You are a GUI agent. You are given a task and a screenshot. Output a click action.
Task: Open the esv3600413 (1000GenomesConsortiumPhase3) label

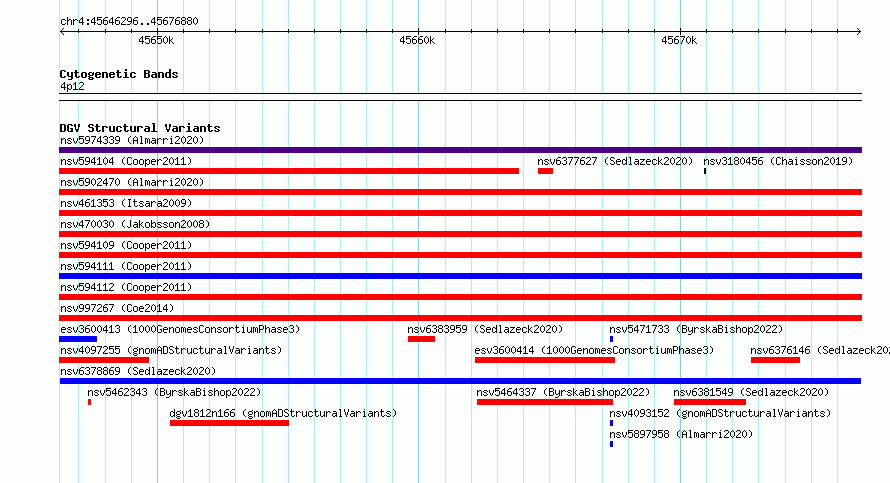click(x=180, y=329)
